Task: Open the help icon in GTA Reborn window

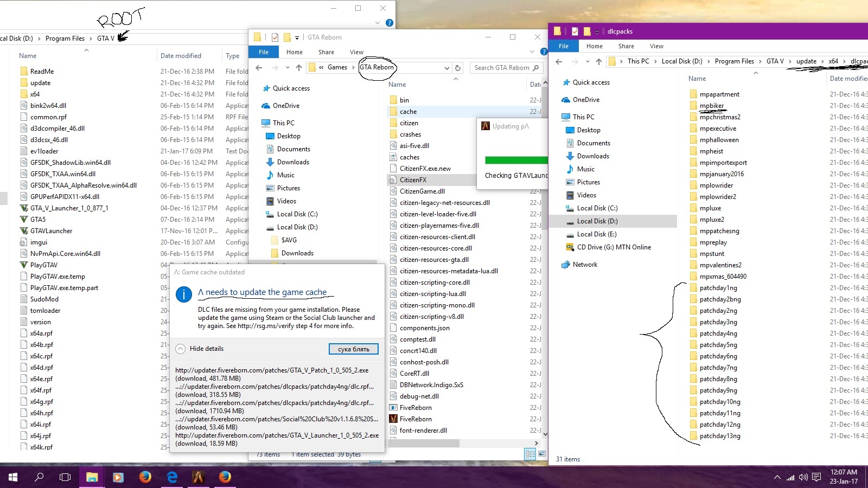Action: (544, 52)
